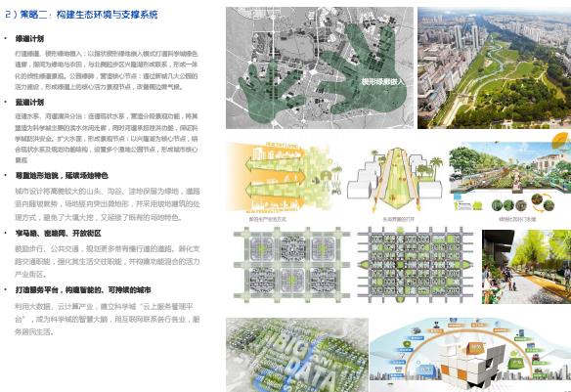Image resolution: width=571 pixels, height=392 pixels.
Task: Select the 绿道计划 bullet heading
Action: tap(29, 38)
